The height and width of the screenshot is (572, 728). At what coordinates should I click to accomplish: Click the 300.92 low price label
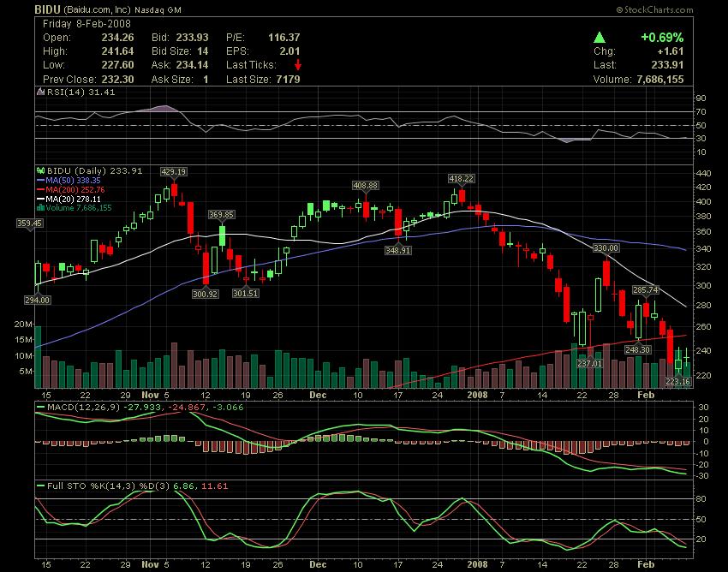point(206,294)
